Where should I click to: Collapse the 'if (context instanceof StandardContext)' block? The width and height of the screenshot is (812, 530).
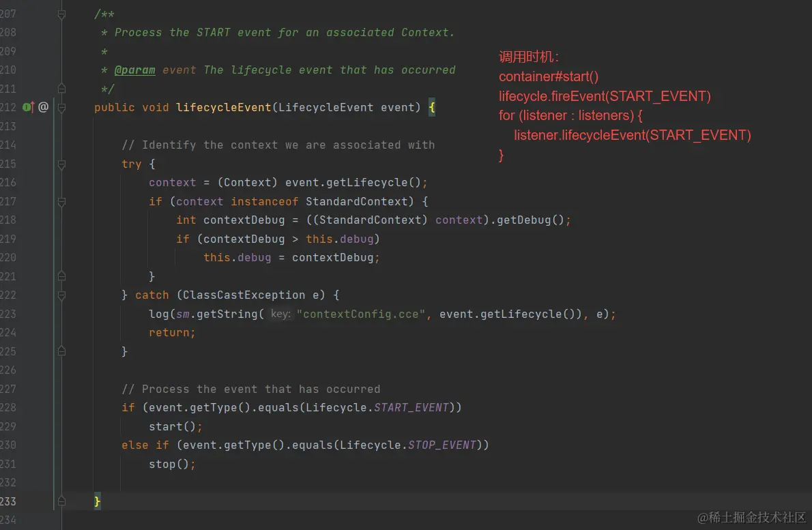(61, 201)
